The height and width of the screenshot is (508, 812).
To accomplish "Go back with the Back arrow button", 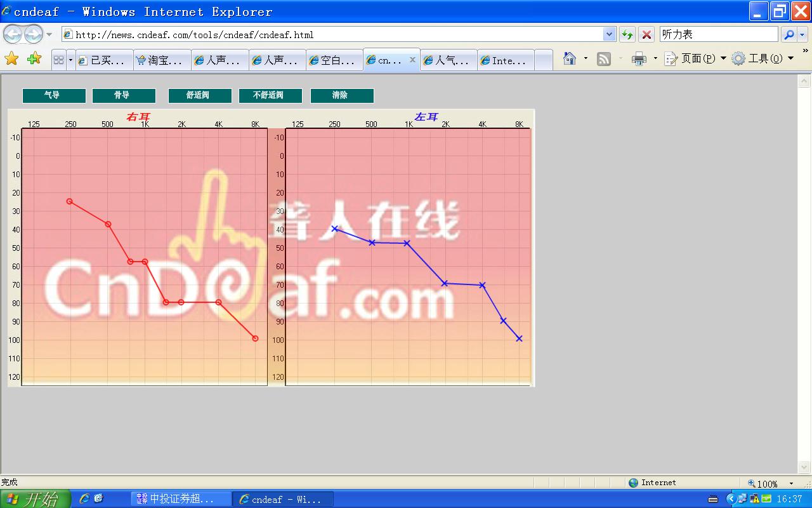I will (13, 34).
